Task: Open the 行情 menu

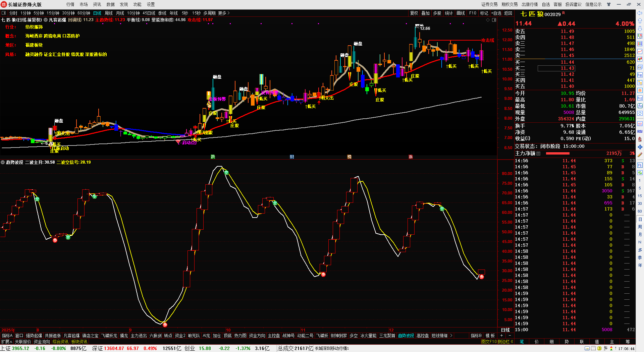Action: click(70, 4)
